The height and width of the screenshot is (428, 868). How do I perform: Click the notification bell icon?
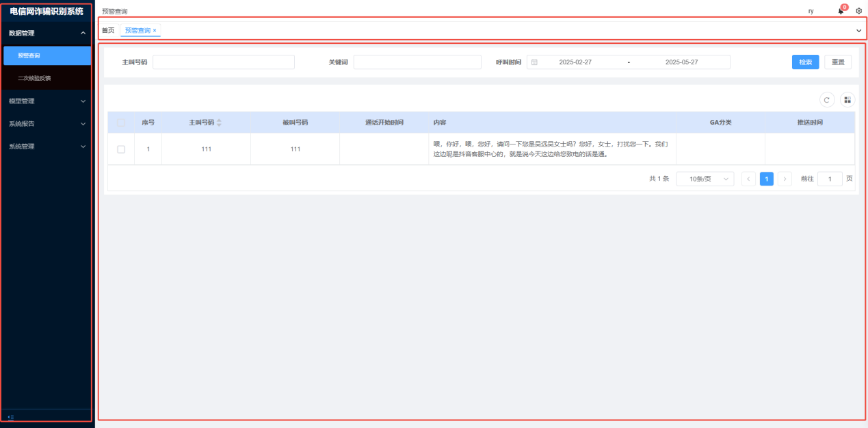(x=841, y=11)
